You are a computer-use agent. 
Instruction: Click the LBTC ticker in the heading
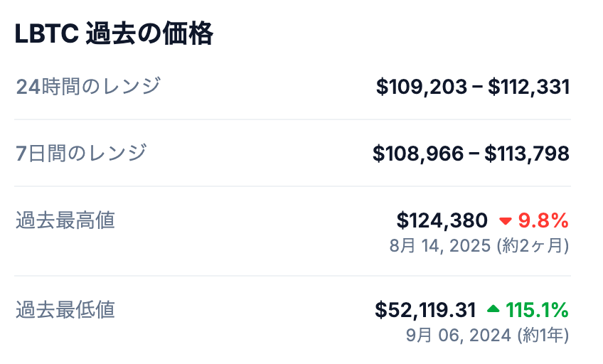(46, 33)
